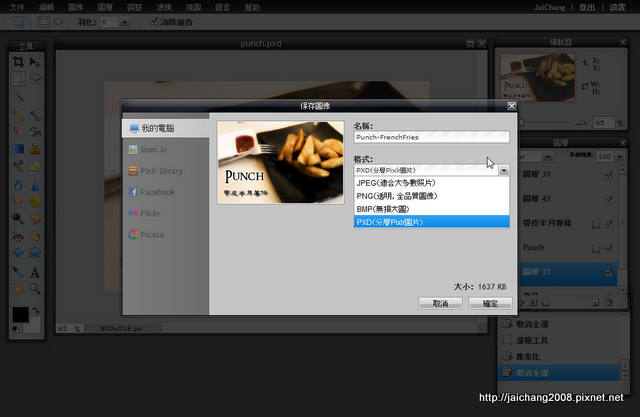Select the Clone stamp tool
The height and width of the screenshot is (417, 640).
[35, 149]
